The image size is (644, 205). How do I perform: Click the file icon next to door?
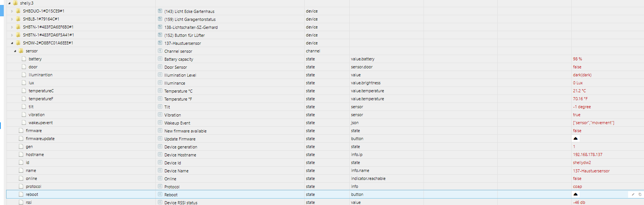coord(24,67)
